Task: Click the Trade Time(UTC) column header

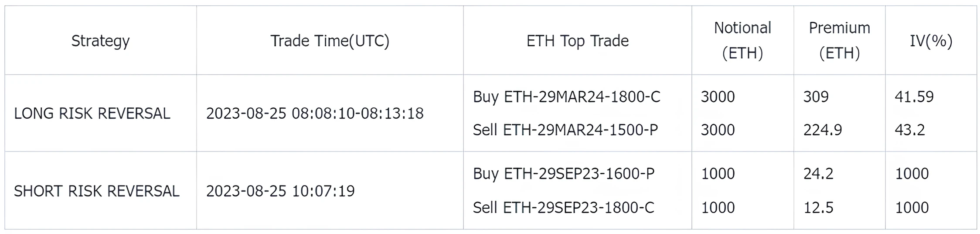Action: (x=330, y=41)
